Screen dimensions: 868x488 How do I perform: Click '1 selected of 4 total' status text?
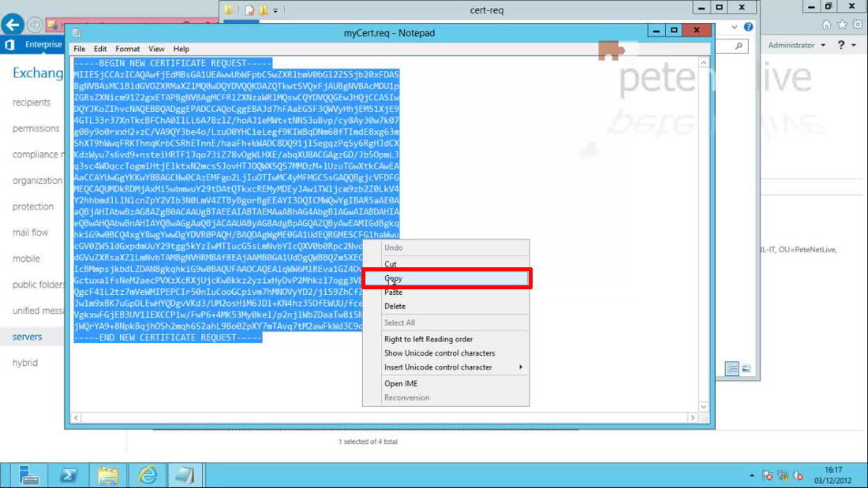point(369,441)
